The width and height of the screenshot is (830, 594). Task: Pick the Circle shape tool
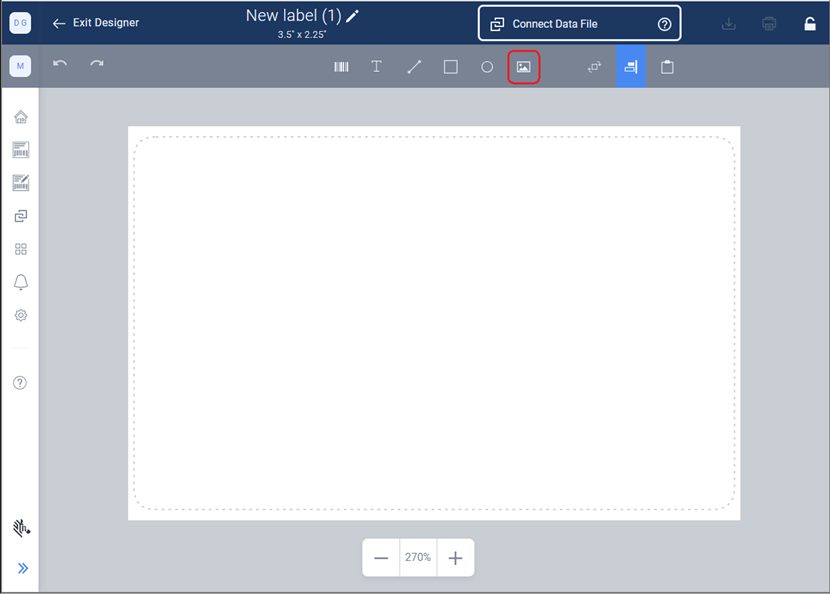[487, 67]
